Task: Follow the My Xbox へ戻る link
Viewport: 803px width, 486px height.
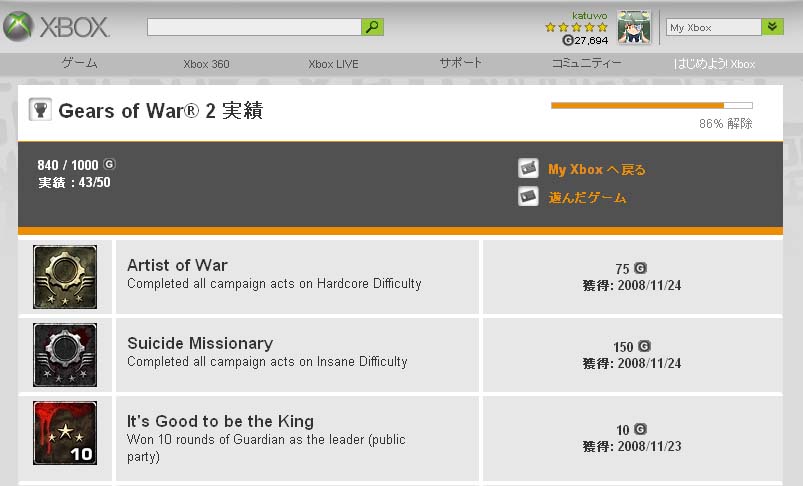Action: (x=597, y=170)
